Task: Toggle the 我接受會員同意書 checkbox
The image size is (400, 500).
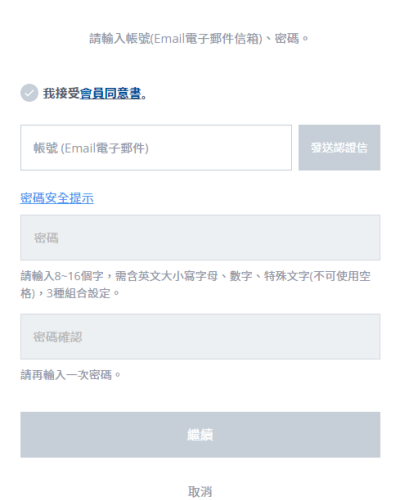Action: [29, 93]
